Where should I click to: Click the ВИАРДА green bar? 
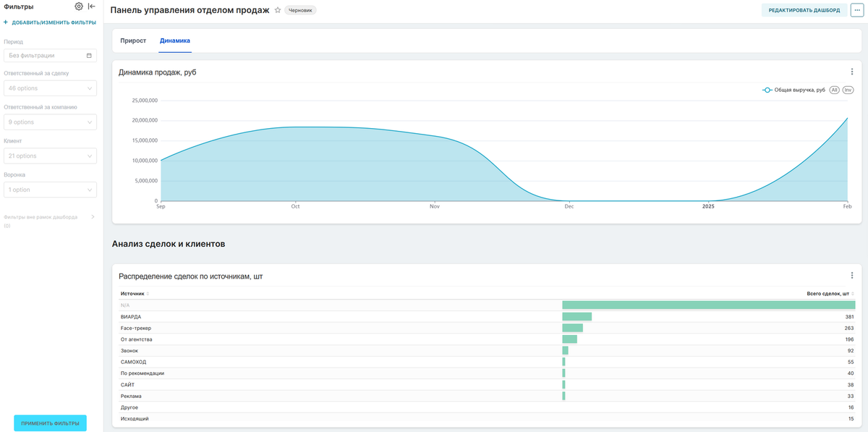(x=576, y=316)
